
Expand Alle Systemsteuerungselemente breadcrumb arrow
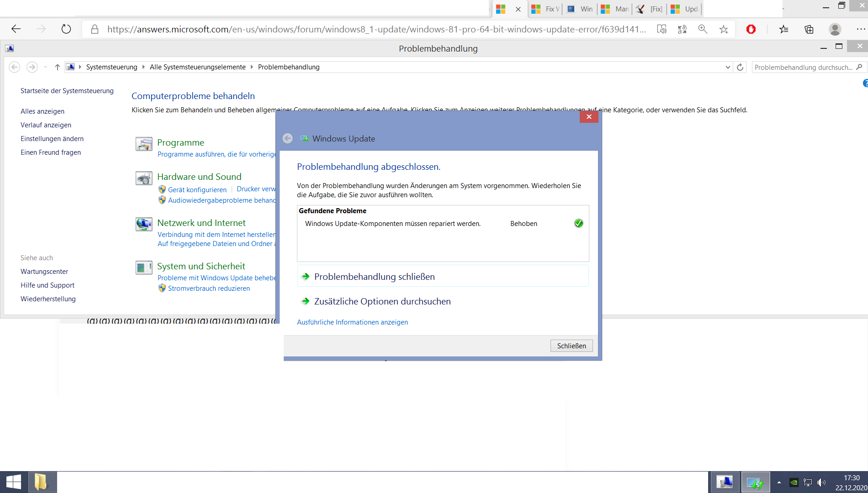click(x=252, y=67)
